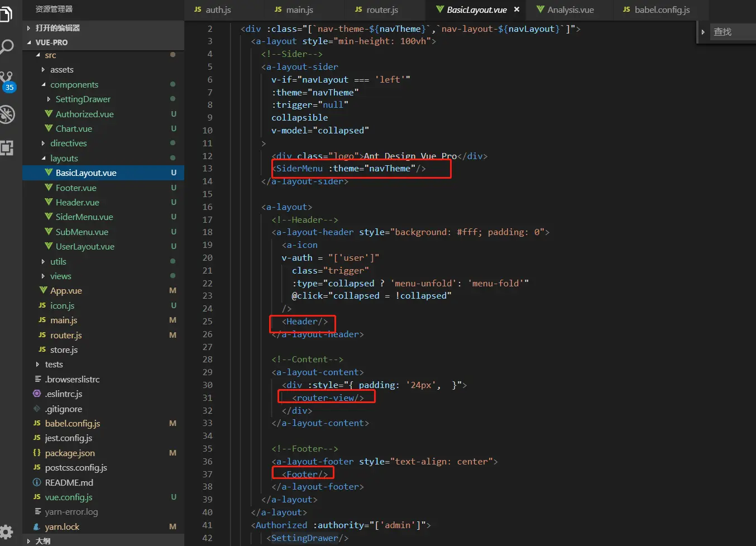Click the Vue icon beside Footer.vue
The image size is (756, 546).
(x=49, y=188)
